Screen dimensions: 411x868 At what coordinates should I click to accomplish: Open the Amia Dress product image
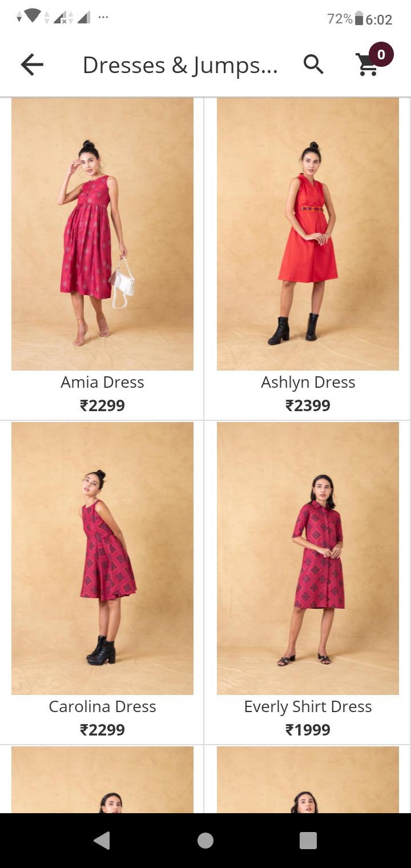click(x=102, y=234)
